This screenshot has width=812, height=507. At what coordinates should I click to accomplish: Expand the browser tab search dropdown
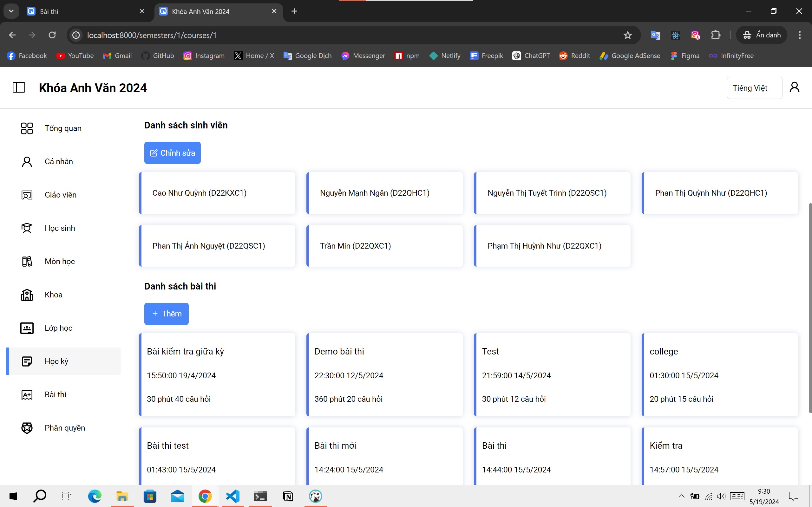tap(11, 11)
